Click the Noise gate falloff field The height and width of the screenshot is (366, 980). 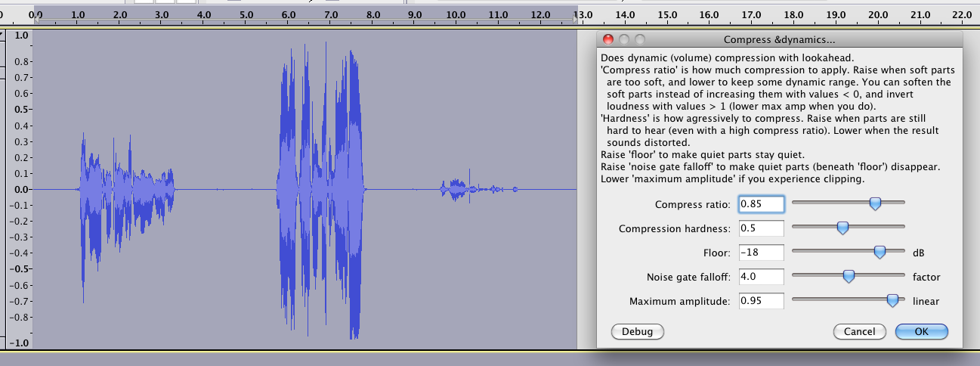pyautogui.click(x=761, y=277)
